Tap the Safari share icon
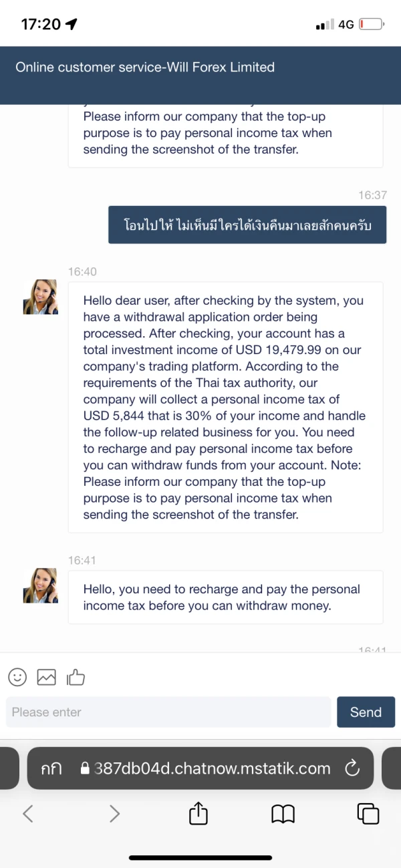Image resolution: width=401 pixels, height=868 pixels. [198, 813]
